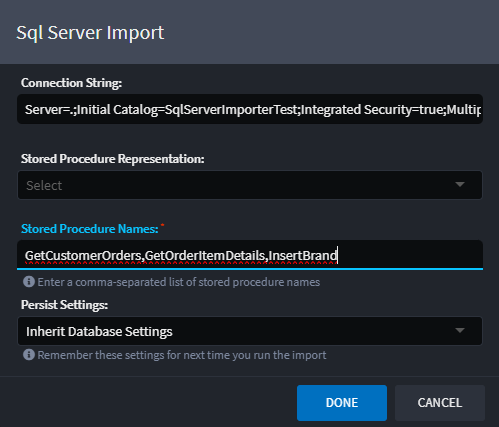
Task: Click the 'Persist Settings:' label
Action: [x=64, y=305]
